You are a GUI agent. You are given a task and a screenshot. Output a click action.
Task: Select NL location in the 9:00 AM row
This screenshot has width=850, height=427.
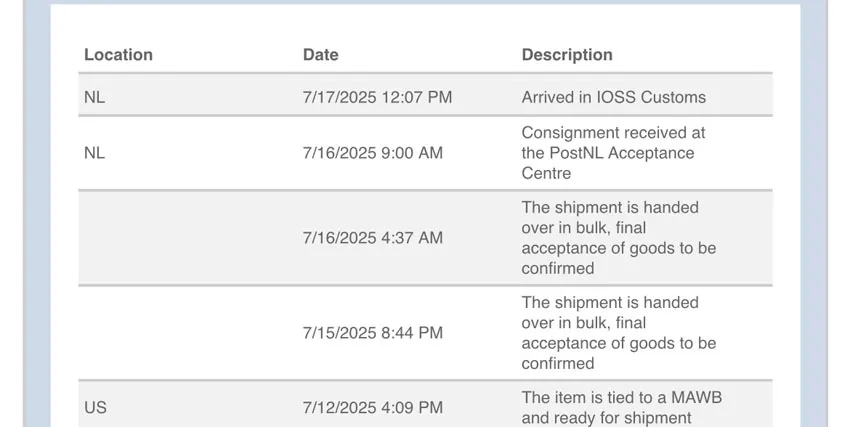tap(95, 153)
